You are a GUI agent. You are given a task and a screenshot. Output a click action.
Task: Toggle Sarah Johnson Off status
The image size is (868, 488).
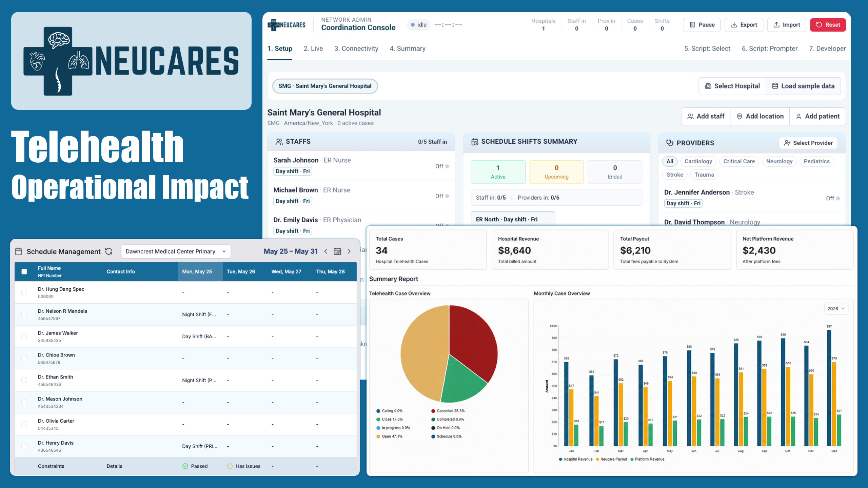[x=442, y=166]
